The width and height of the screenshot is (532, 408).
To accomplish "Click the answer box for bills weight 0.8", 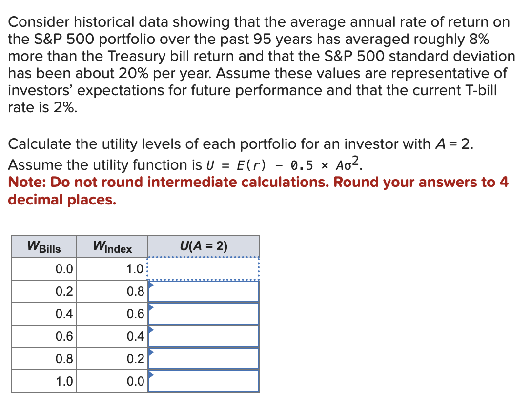I will 204,359.
